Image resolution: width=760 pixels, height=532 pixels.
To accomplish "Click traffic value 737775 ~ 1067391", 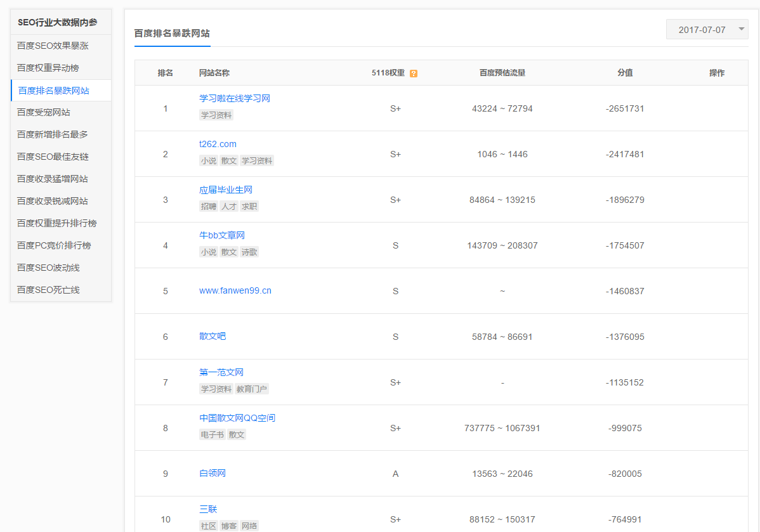I will pos(502,428).
